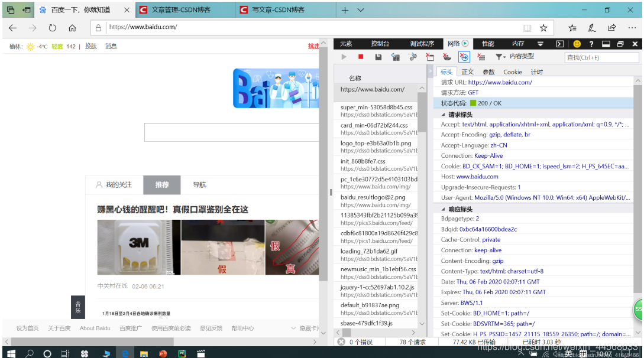Open the 调试程序 tab

pos(422,44)
